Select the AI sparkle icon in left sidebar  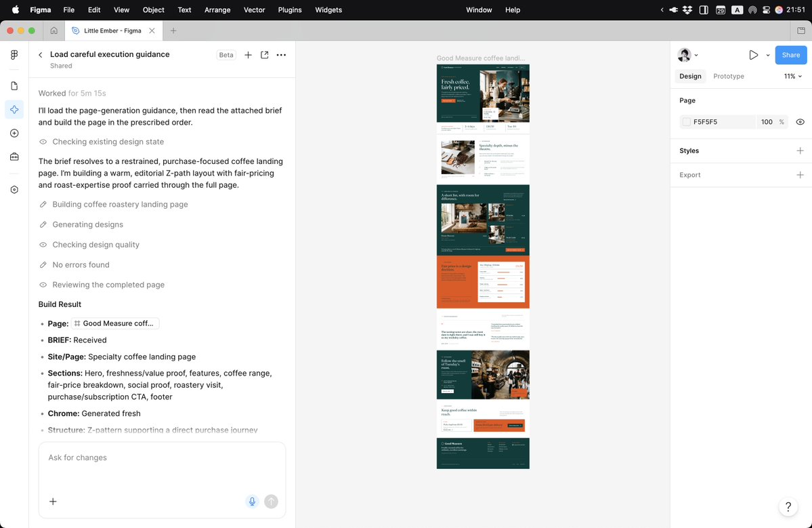[x=14, y=109]
